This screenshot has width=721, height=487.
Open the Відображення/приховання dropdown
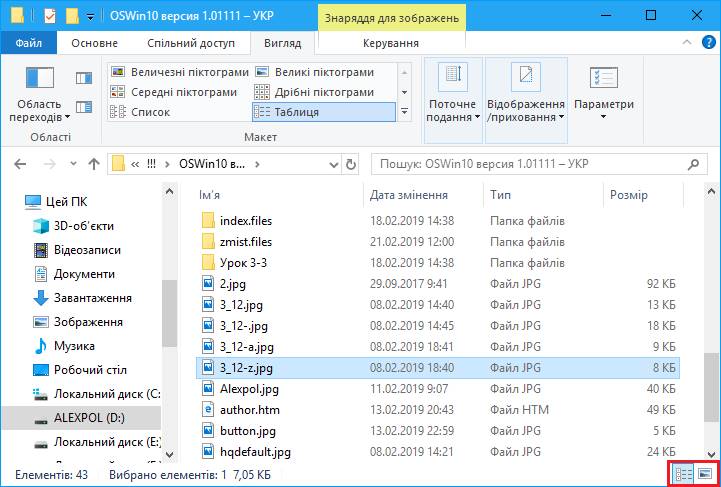point(526,100)
